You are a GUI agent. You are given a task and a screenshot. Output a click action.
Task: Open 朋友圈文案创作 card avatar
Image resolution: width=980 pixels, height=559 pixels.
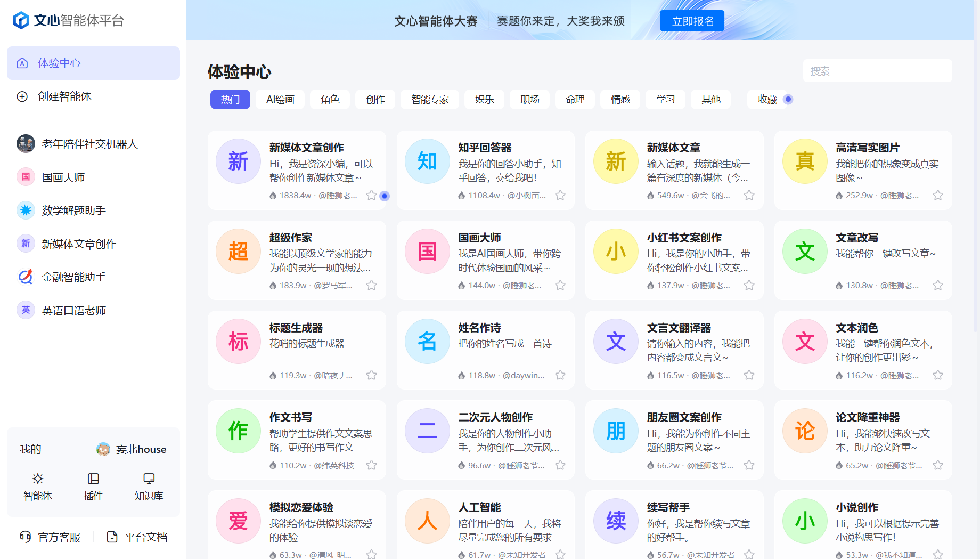(616, 431)
